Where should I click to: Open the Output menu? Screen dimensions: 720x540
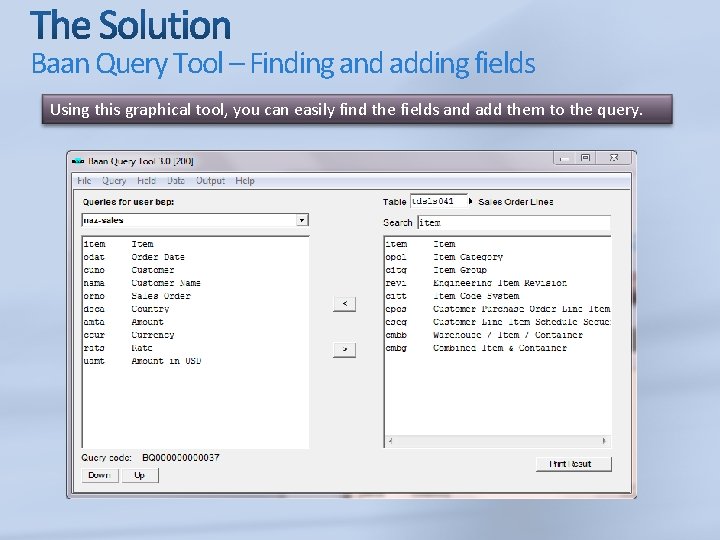click(x=210, y=180)
